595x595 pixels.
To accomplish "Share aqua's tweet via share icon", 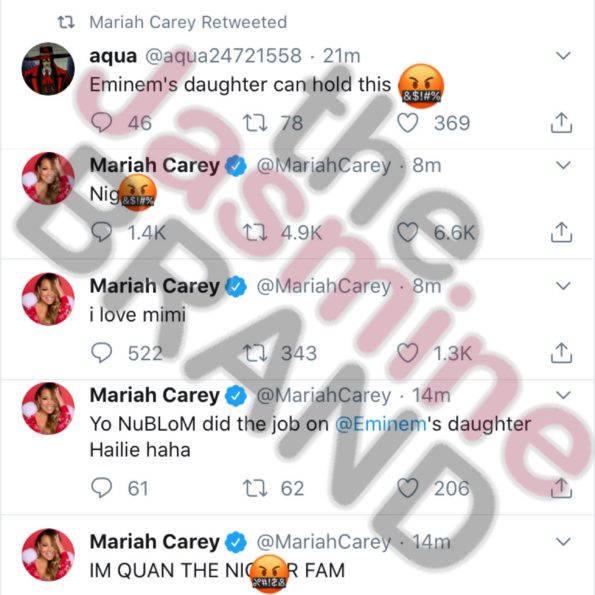I will [x=561, y=123].
